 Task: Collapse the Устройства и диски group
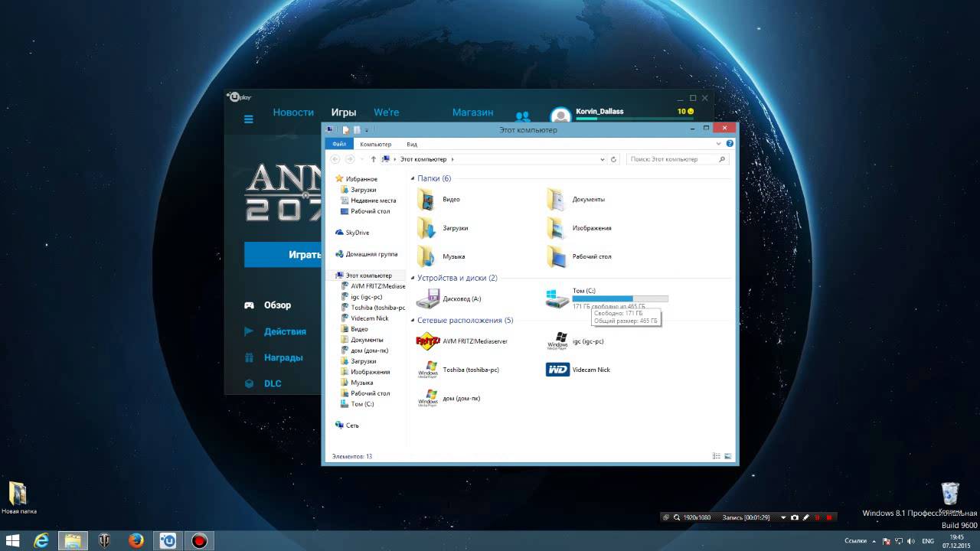click(x=413, y=279)
